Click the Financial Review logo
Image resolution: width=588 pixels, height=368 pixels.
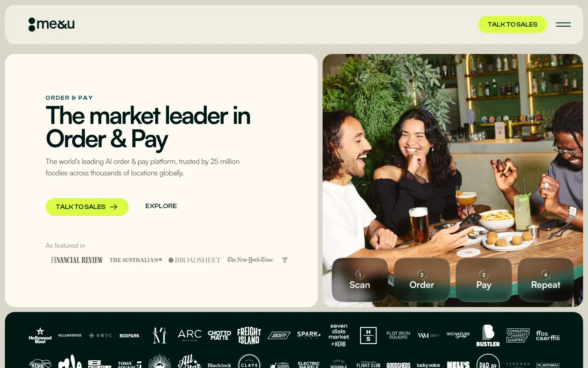tap(77, 260)
